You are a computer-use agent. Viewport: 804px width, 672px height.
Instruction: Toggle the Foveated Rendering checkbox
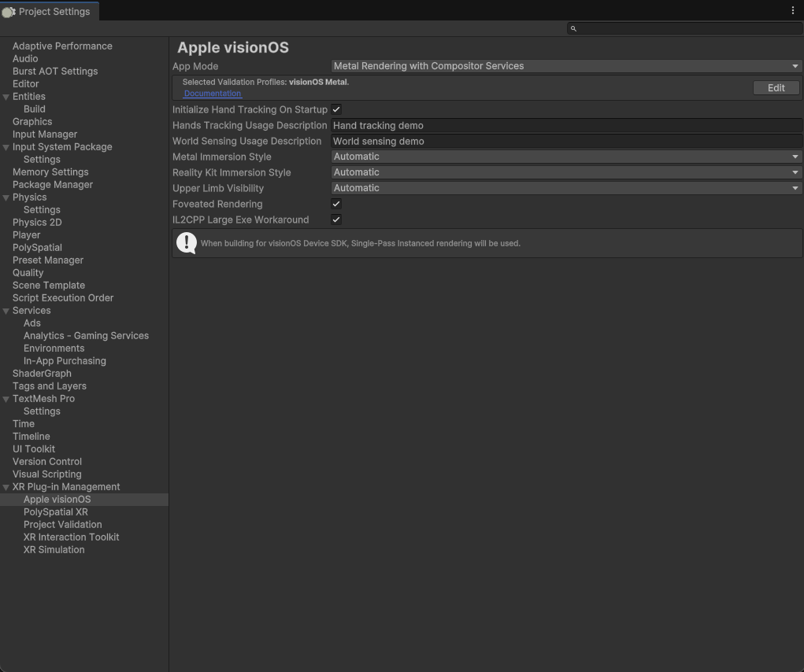(336, 204)
